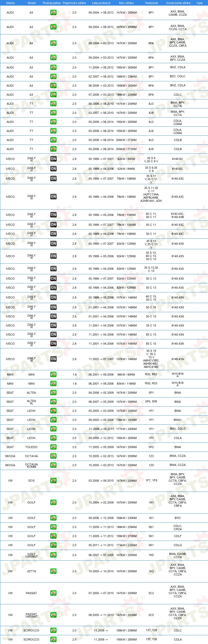Click the '1F7, 1F8' body code cell
This screenshot has width=208, height=644.
(x=151, y=481)
